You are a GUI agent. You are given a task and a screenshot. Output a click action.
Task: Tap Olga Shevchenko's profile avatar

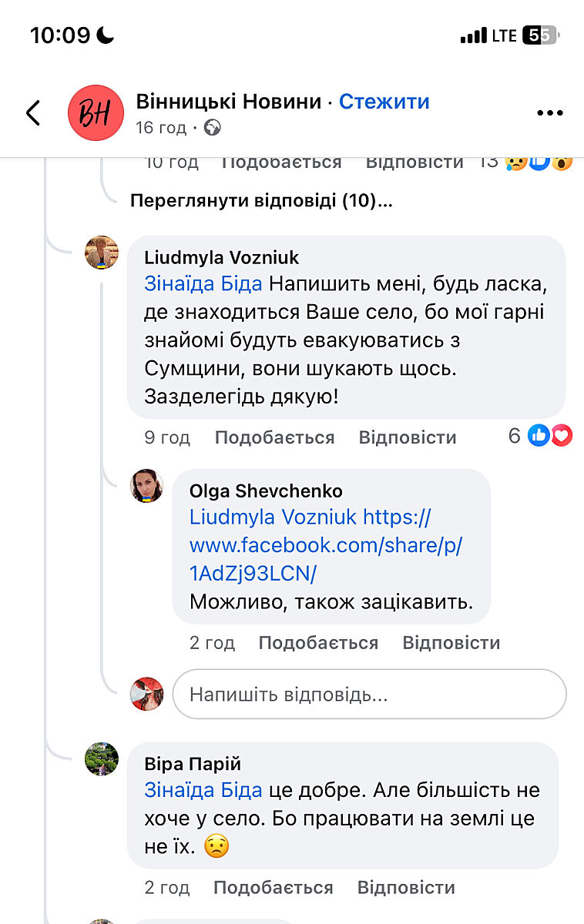point(146,486)
